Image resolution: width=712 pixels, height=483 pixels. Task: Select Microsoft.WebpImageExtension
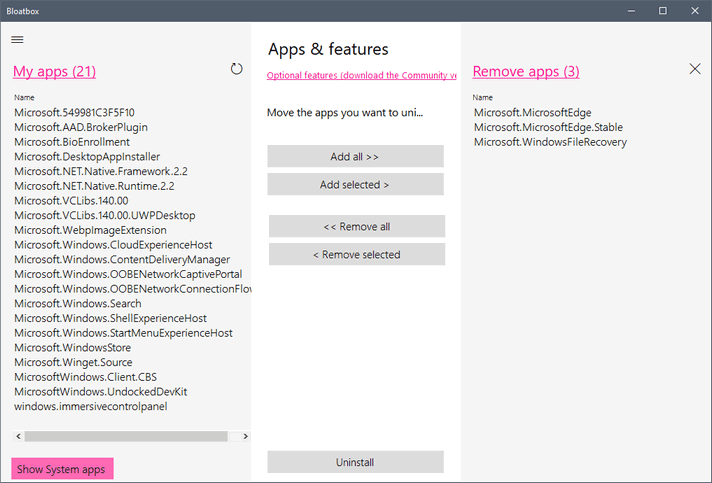click(90, 230)
